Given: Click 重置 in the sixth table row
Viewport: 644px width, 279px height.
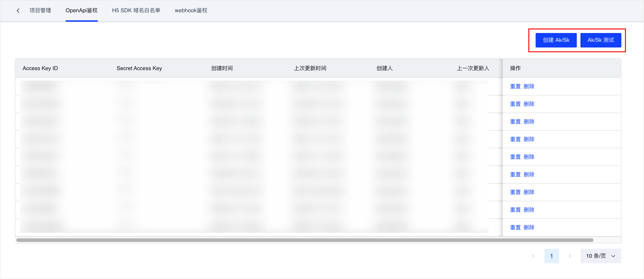Looking at the screenshot, I should [515, 175].
